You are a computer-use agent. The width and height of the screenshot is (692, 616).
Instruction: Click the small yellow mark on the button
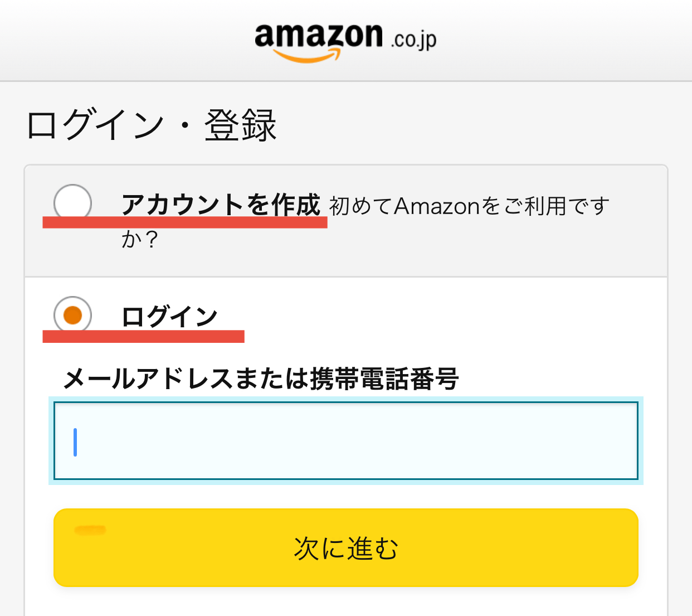tap(91, 531)
